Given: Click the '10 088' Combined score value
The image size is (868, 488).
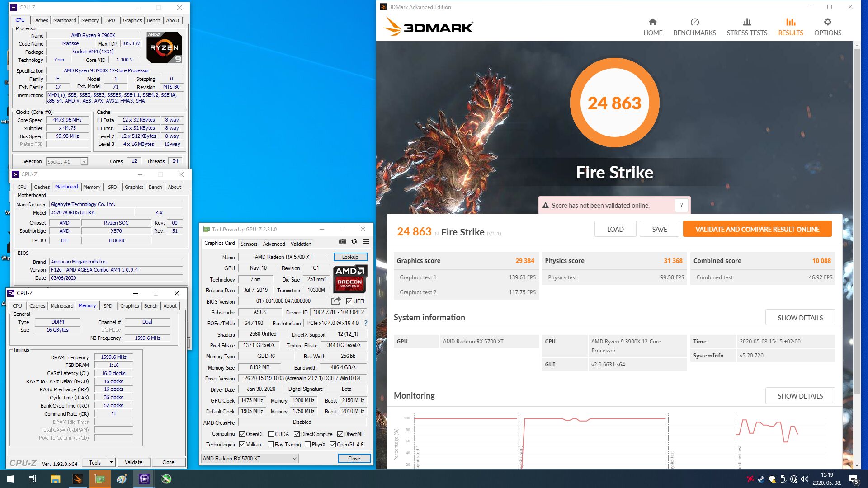Looking at the screenshot, I should pyautogui.click(x=821, y=261).
